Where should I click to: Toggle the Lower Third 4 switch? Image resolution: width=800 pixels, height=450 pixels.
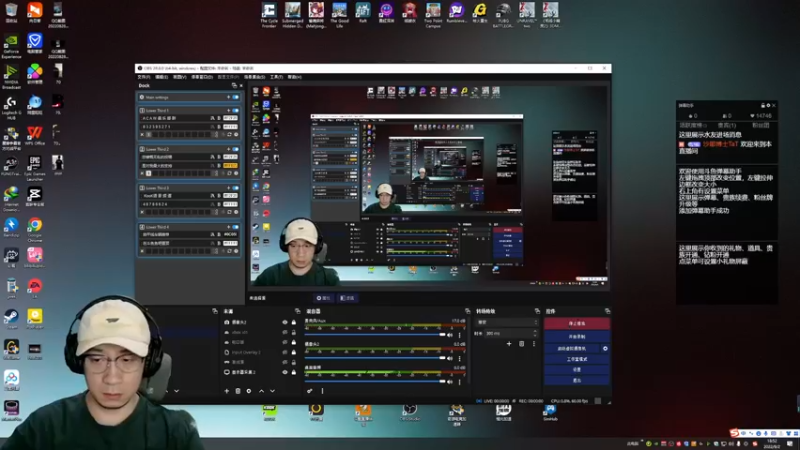[235, 227]
